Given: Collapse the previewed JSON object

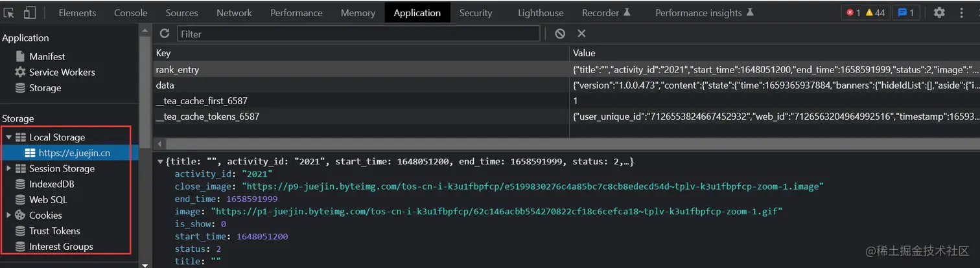Looking at the screenshot, I should pos(160,161).
